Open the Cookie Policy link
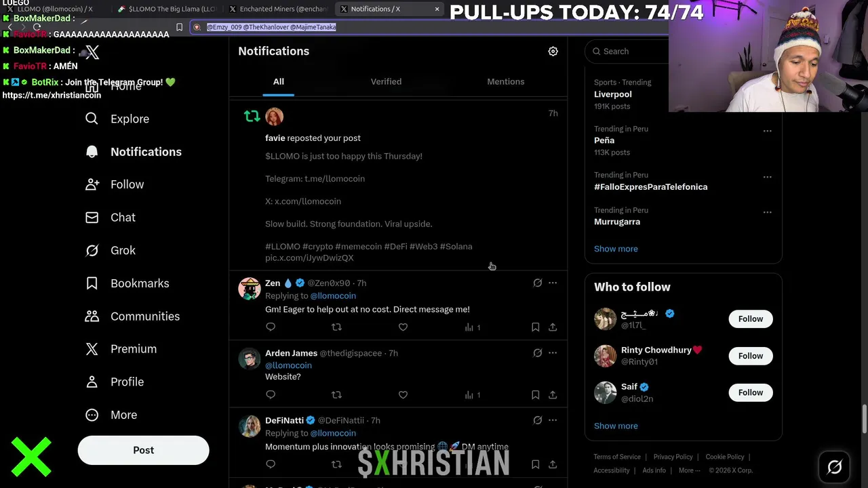 pos(725,457)
